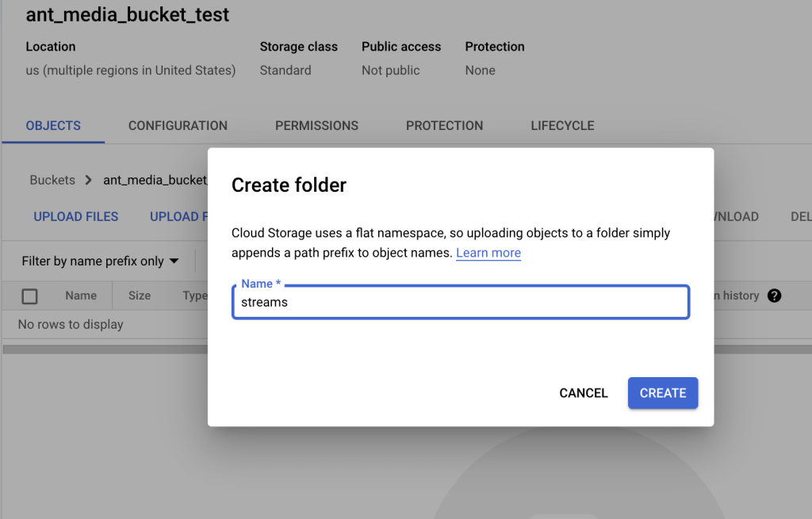Click the 'No rows to display' text
The height and width of the screenshot is (519, 812).
(71, 324)
